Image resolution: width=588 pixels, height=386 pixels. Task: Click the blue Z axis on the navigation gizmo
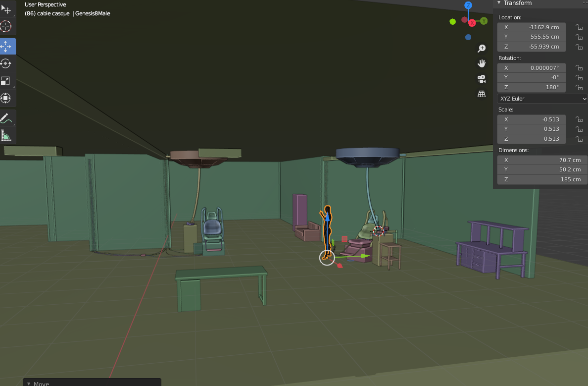468,5
